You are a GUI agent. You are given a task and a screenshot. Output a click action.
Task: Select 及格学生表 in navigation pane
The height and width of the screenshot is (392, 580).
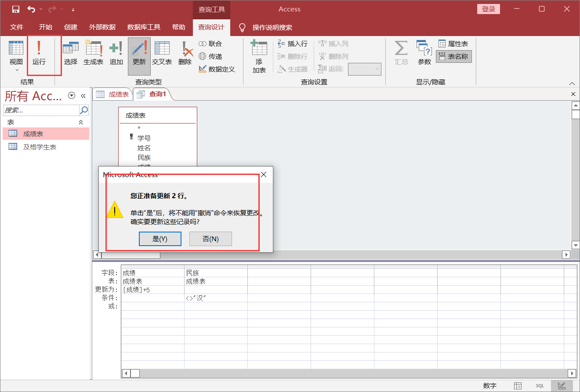pos(46,147)
